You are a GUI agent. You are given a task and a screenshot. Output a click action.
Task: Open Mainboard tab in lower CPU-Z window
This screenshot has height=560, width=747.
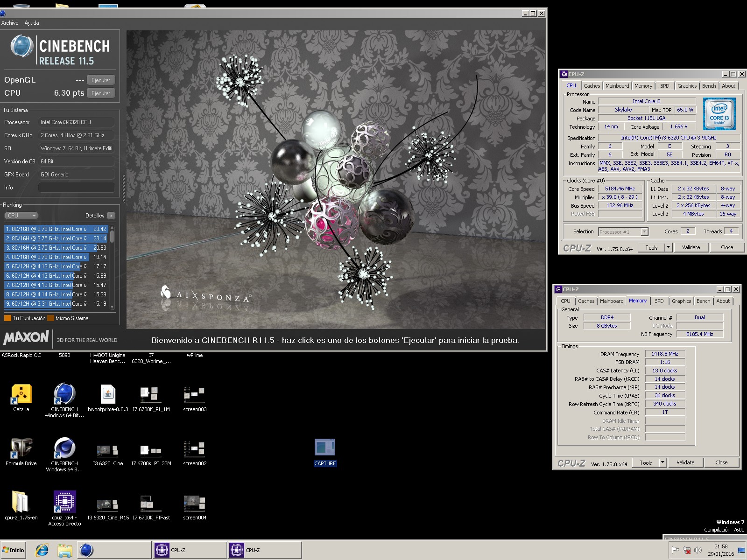[x=612, y=301]
